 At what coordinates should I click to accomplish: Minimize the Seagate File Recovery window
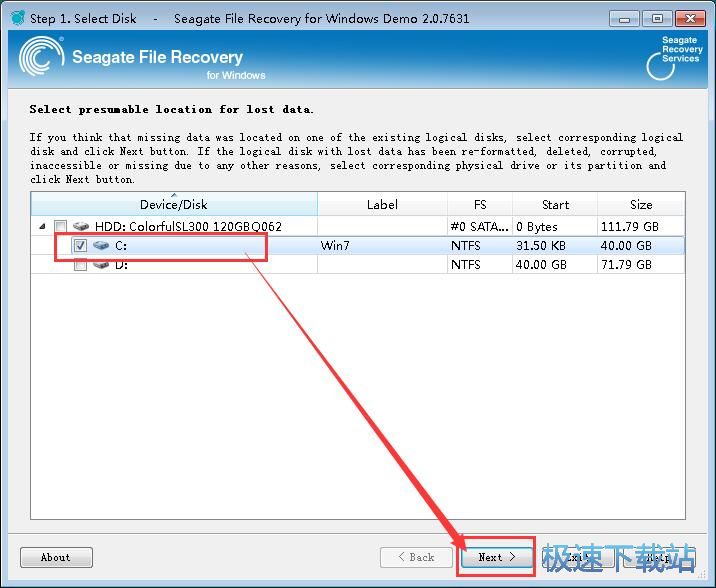(x=624, y=19)
